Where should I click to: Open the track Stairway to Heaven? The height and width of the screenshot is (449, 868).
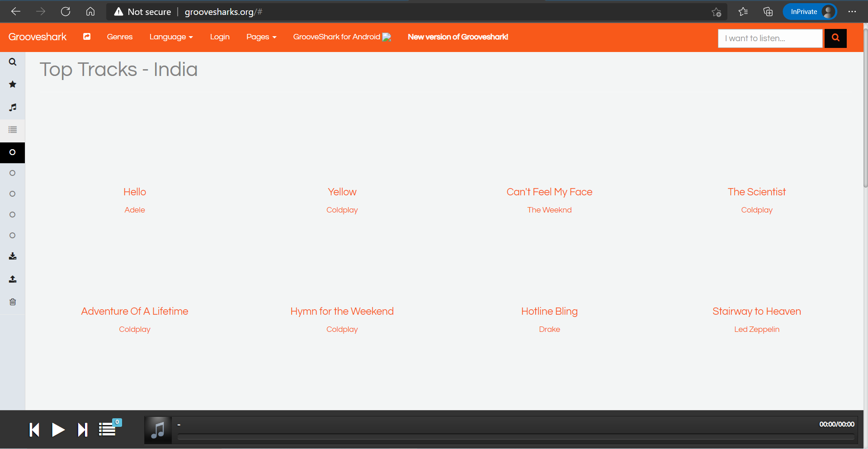[757, 311]
